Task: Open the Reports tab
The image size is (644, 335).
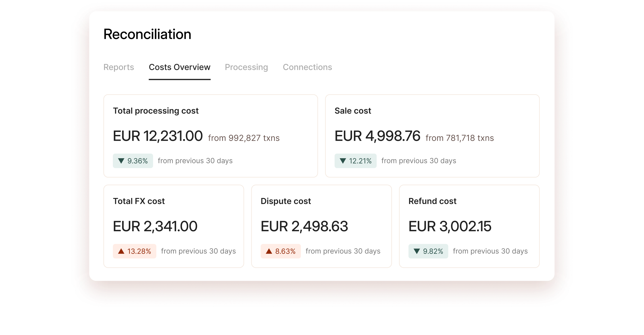Action: tap(118, 67)
